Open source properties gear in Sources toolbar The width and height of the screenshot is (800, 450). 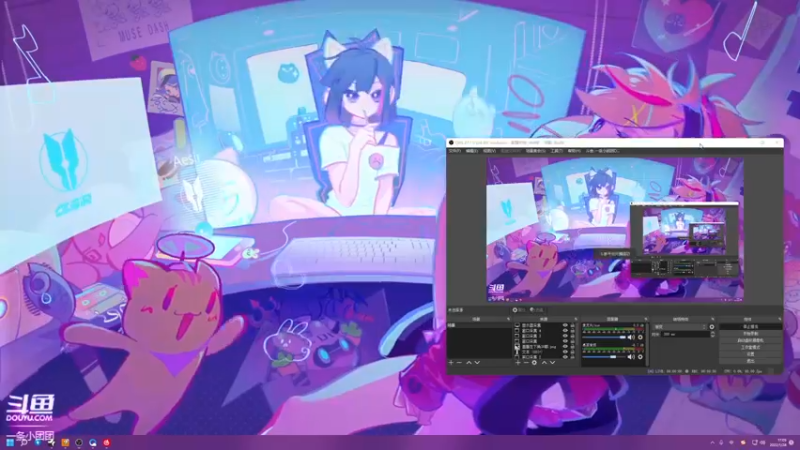pos(534,363)
